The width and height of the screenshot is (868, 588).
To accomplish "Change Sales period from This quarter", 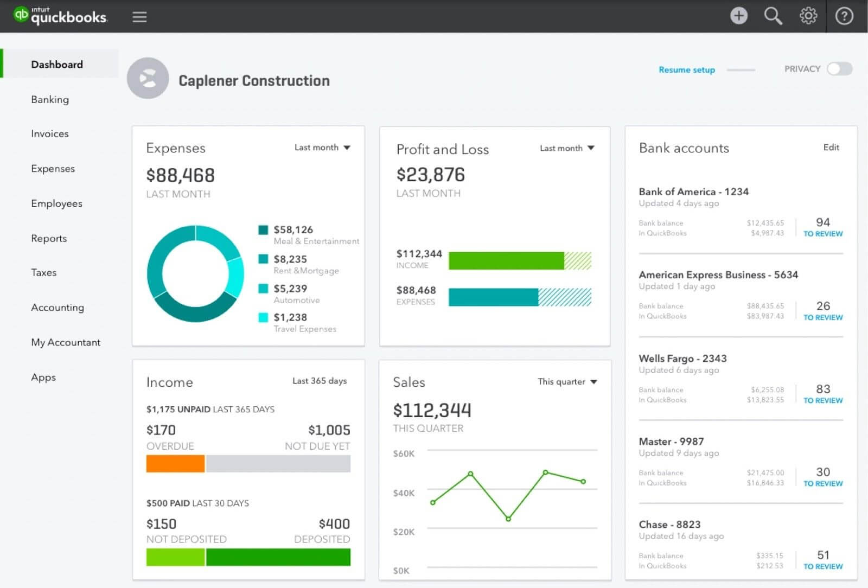I will [x=567, y=382].
